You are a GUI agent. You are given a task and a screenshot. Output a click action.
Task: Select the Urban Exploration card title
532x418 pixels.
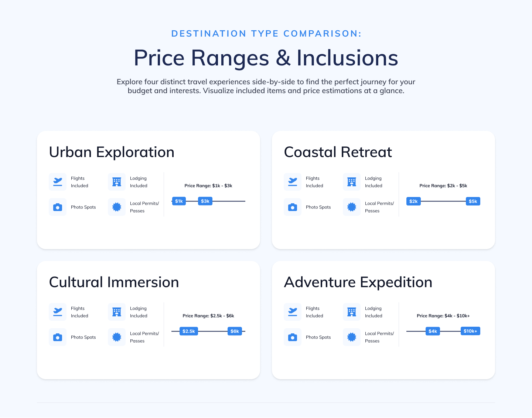[x=112, y=152]
